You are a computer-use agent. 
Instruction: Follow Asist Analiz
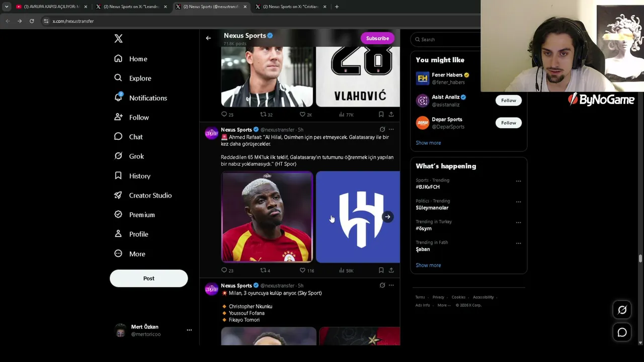[x=508, y=101]
